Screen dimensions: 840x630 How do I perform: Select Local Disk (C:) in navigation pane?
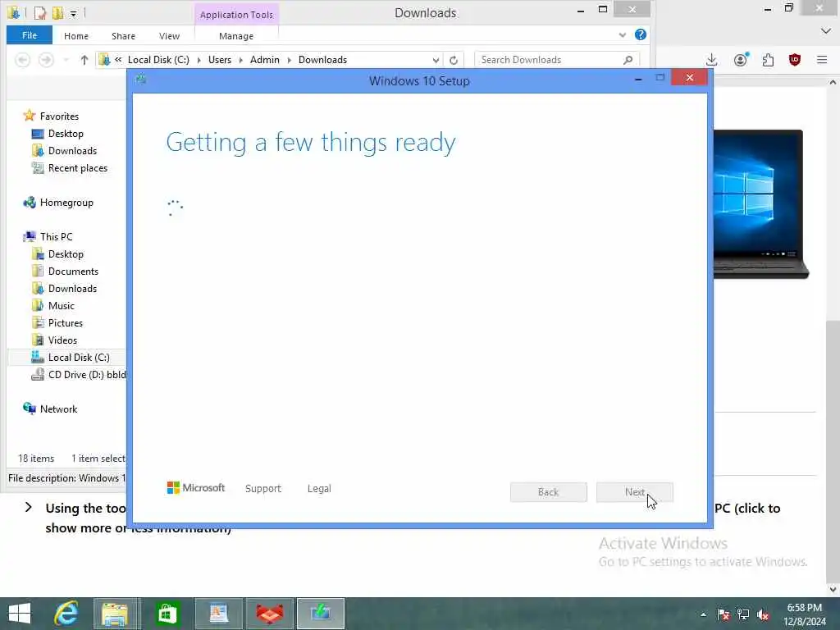[67, 358]
